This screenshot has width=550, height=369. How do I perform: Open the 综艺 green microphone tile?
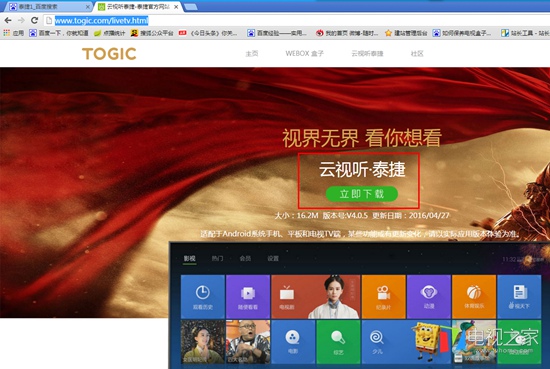[x=338, y=342]
